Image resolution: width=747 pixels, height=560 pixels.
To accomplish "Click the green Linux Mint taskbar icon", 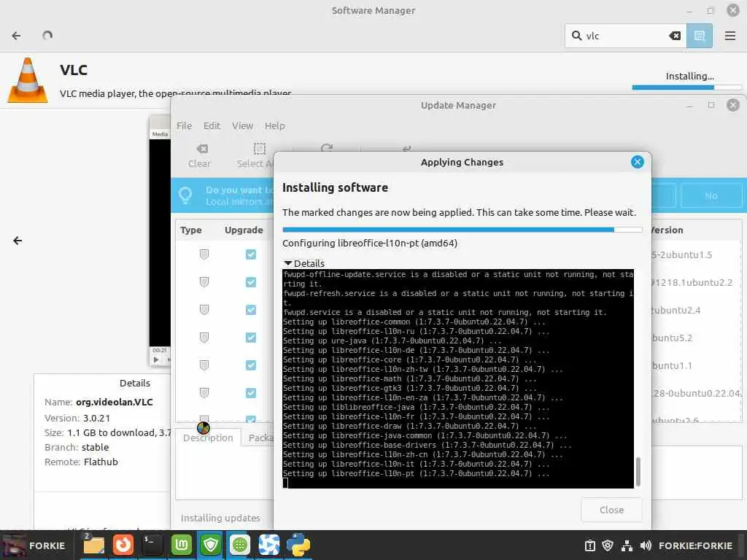I will pyautogui.click(x=182, y=545).
